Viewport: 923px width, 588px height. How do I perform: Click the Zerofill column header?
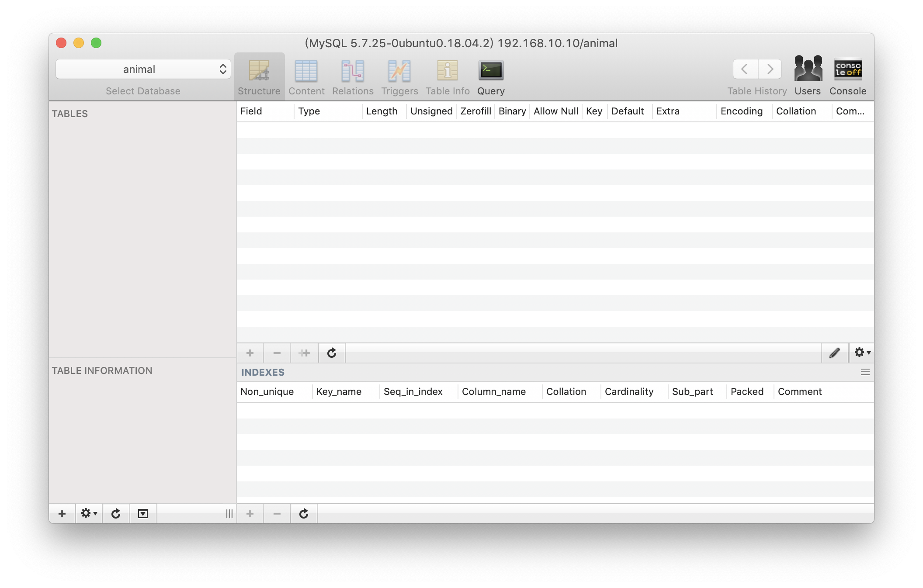[x=475, y=111]
